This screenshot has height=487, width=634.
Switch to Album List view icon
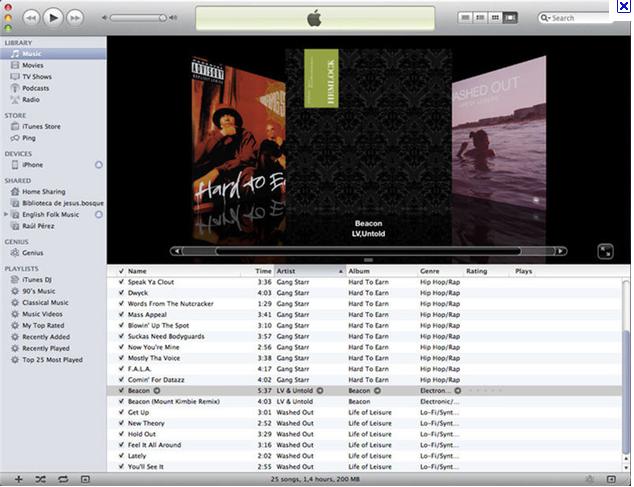480,17
